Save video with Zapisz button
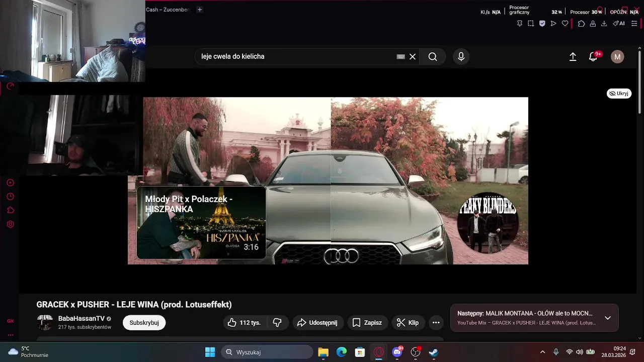The height and width of the screenshot is (362, 644). (367, 323)
